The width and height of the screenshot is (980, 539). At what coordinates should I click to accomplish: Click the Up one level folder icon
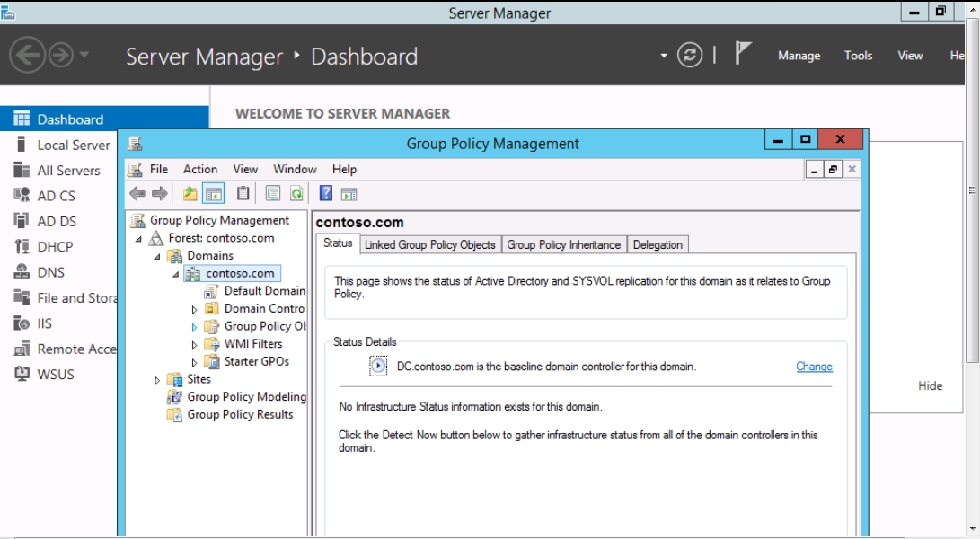pyautogui.click(x=190, y=194)
